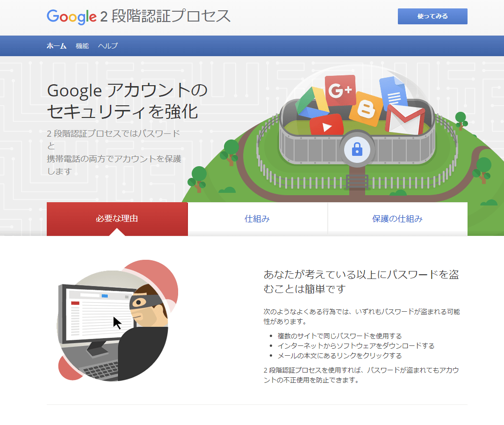Open the ヘルプ navigation item
Image resolution: width=504 pixels, height=425 pixels.
point(108,46)
